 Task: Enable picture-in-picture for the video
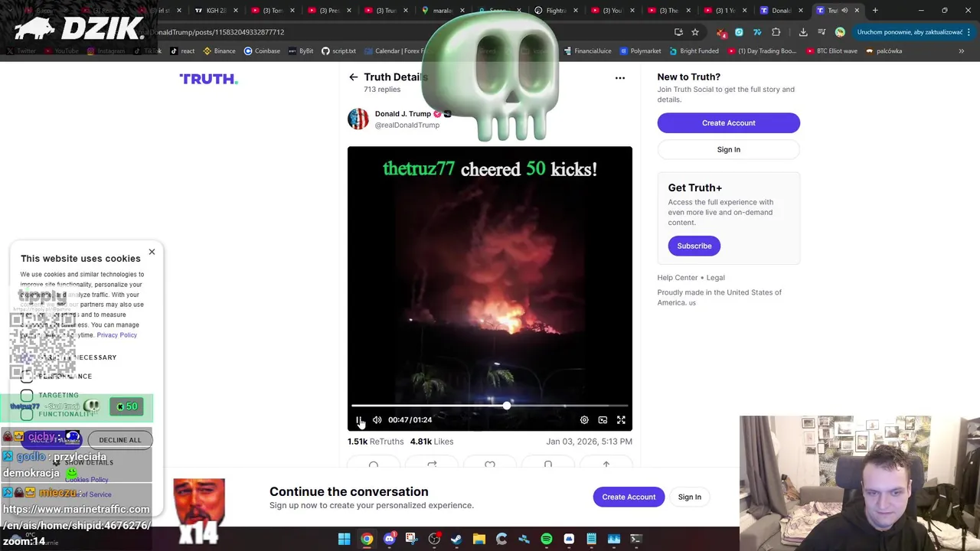(603, 419)
